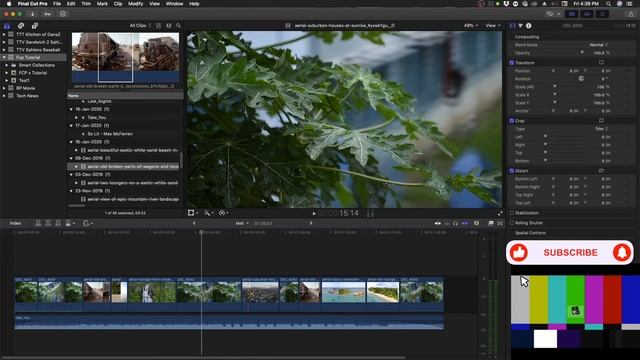640x360 pixels.
Task: Toggle audio skimming in the timeline
Action: (x=447, y=223)
